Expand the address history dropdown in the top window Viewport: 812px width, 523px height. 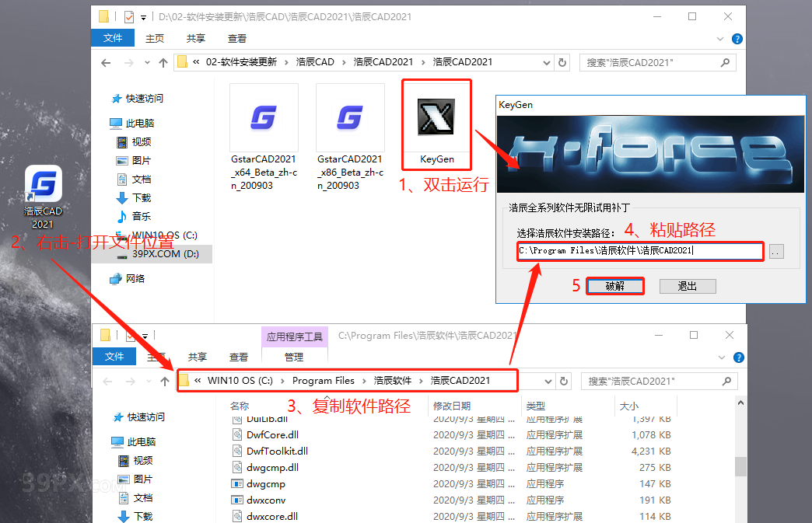[546, 63]
